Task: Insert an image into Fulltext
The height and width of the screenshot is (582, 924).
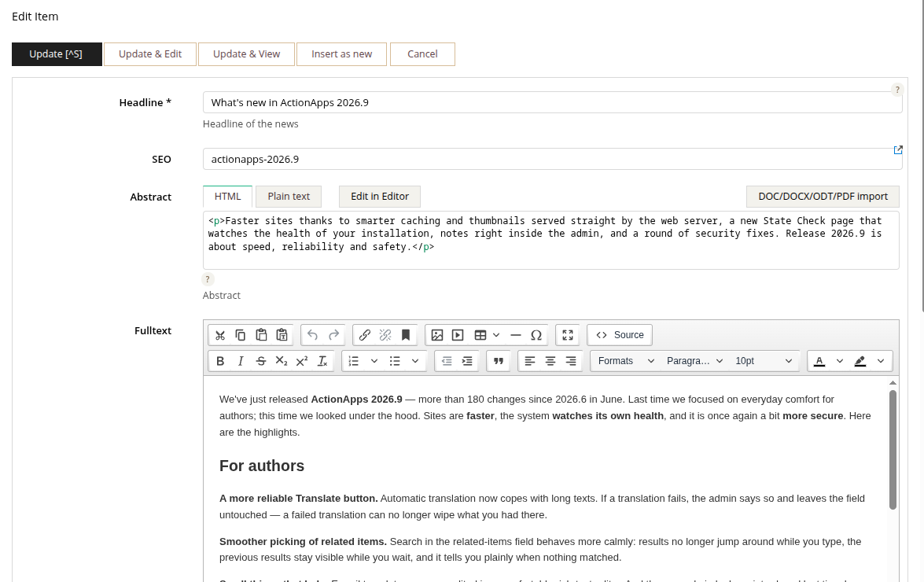Action: tap(436, 335)
